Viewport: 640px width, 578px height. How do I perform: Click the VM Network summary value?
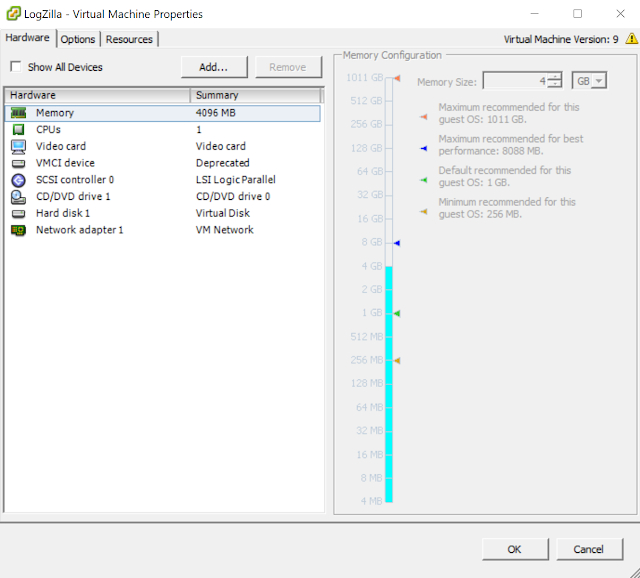224,230
